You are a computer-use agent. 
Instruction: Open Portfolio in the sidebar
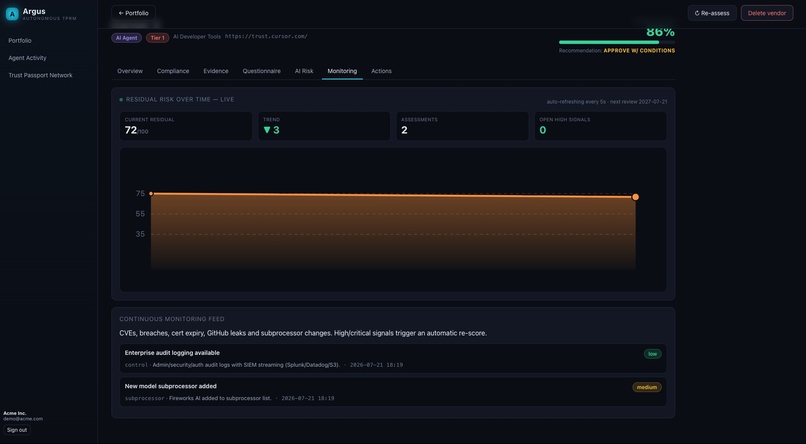coord(20,41)
